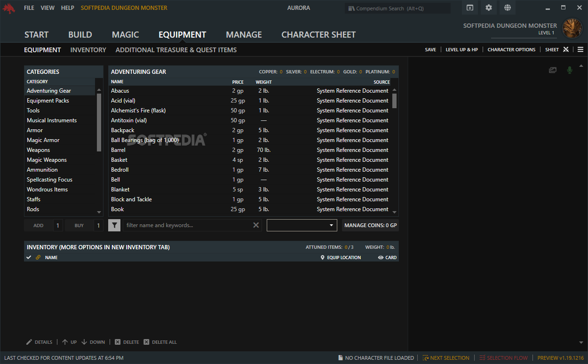588x364 pixels.
Task: Click the Add button
Action: (39, 225)
